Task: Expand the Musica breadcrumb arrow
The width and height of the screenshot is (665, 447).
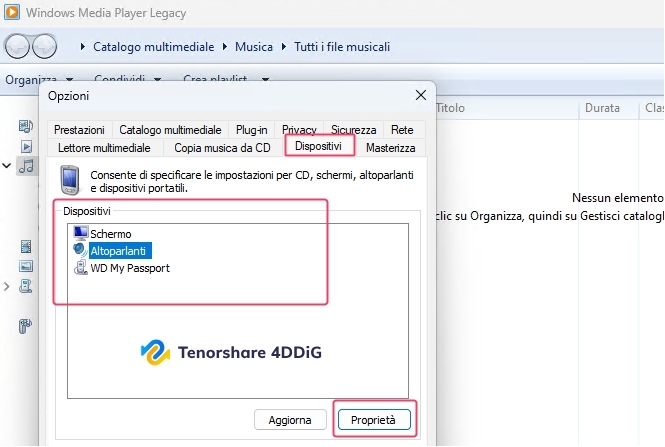Action: (225, 47)
